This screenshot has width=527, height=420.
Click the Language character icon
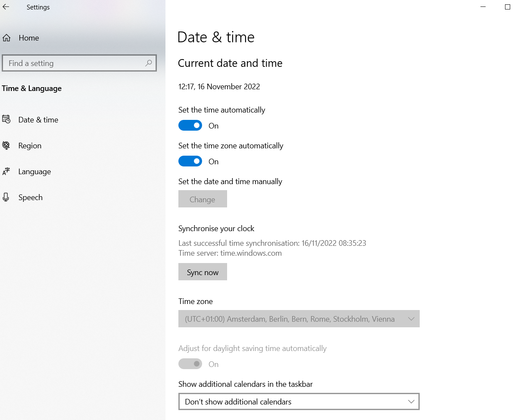[x=6, y=171]
